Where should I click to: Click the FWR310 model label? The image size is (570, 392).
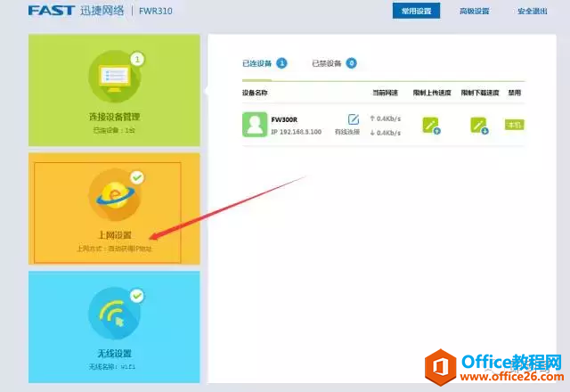[156, 11]
